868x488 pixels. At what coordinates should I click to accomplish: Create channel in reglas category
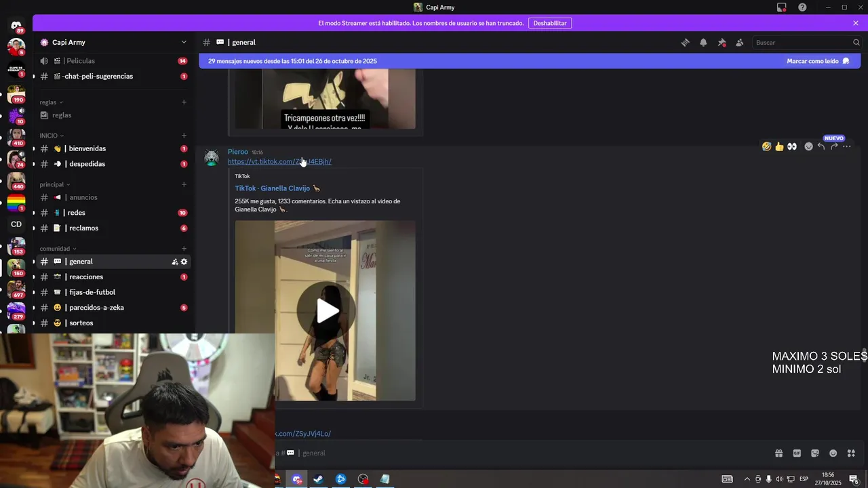184,102
